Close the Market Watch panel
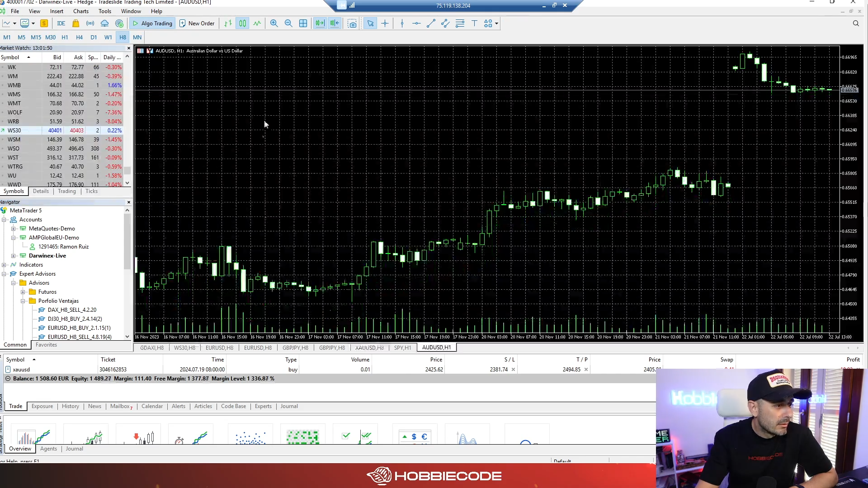This screenshot has width=868, height=488. pyautogui.click(x=129, y=48)
